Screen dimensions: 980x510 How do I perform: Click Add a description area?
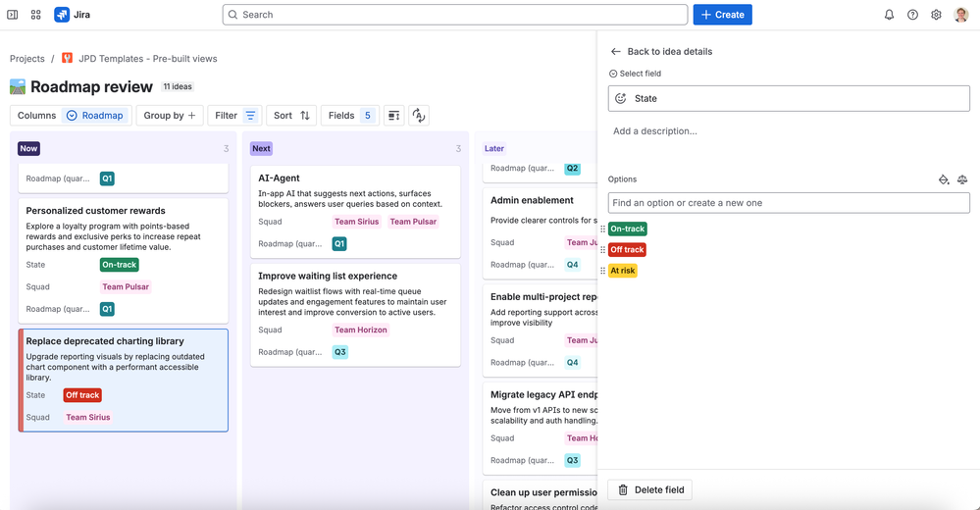tap(655, 131)
